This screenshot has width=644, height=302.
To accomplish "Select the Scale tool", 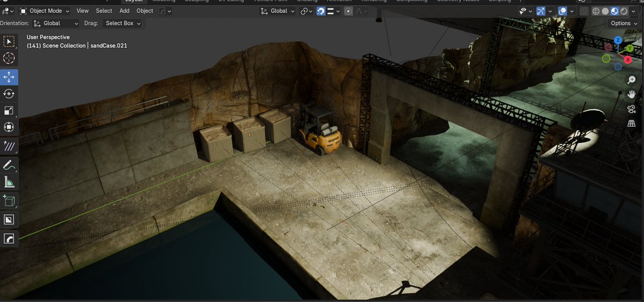I will coord(9,111).
